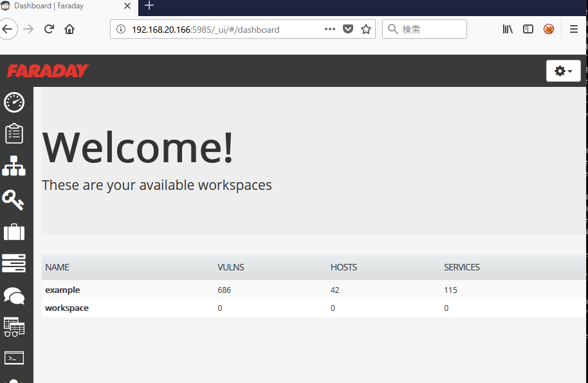Click the 検索 search box
The image size is (588, 383).
coord(425,29)
